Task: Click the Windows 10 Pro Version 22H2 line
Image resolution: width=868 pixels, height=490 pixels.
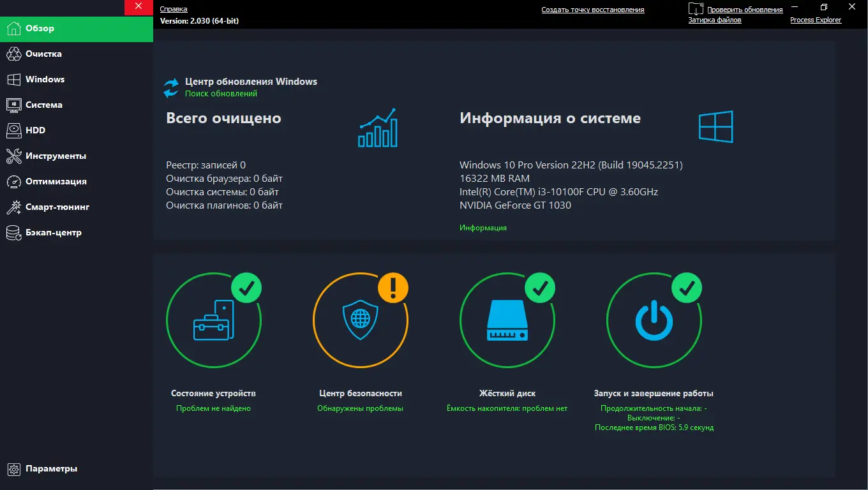Action: tap(571, 165)
